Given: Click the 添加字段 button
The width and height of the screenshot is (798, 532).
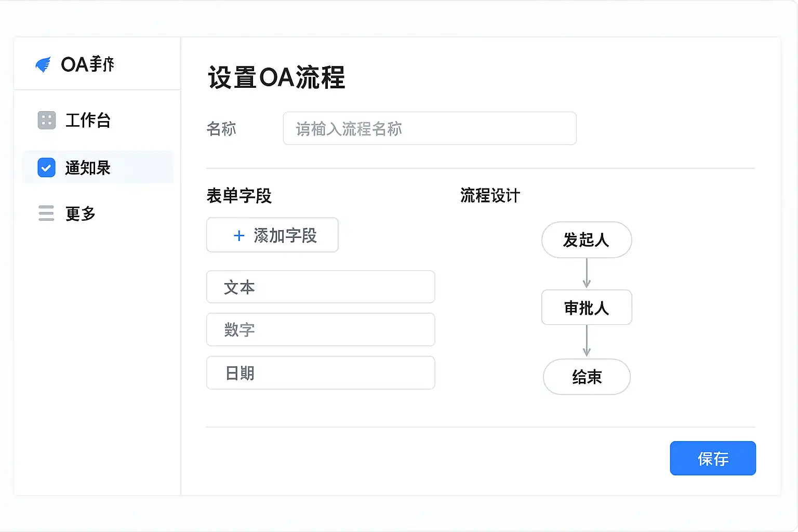Looking at the screenshot, I should [272, 235].
